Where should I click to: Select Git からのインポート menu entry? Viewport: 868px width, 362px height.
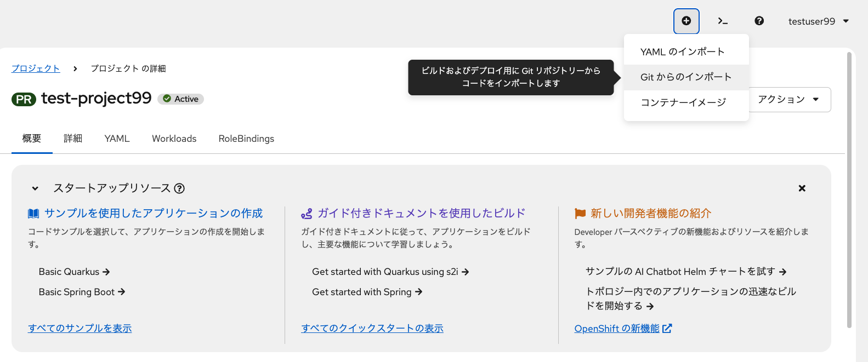(687, 77)
